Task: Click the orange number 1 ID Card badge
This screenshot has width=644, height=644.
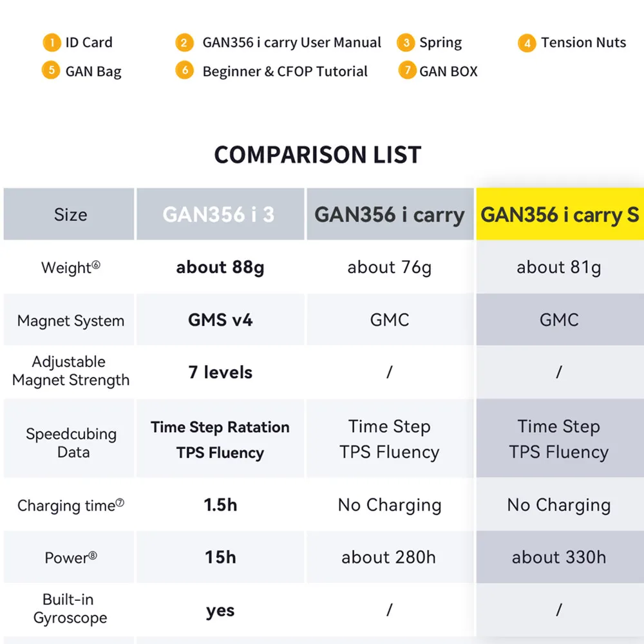Action: click(52, 43)
